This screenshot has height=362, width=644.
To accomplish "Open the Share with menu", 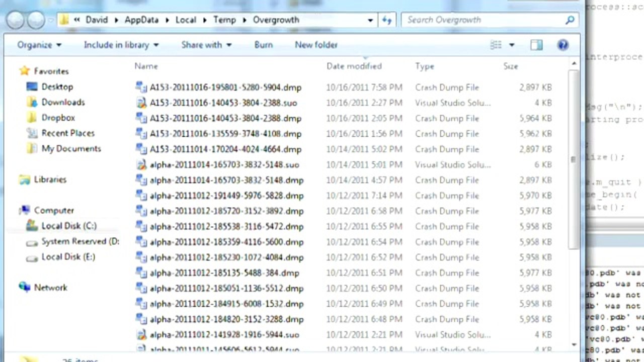I will [x=206, y=45].
